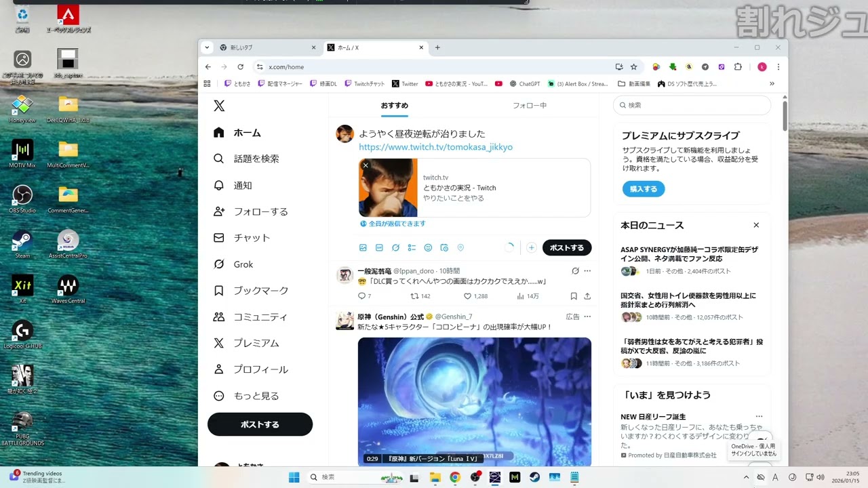Screen dimensions: 868x488
Task: Close the 本日のニュース panel
Action: [x=756, y=225]
